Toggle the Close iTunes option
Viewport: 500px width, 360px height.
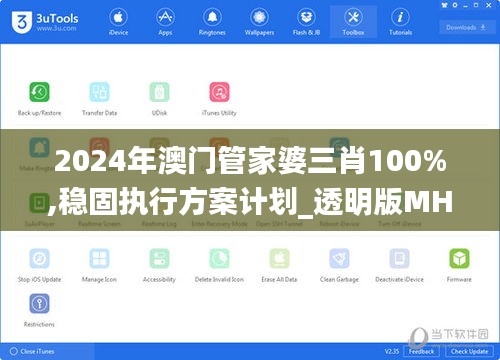32,351
